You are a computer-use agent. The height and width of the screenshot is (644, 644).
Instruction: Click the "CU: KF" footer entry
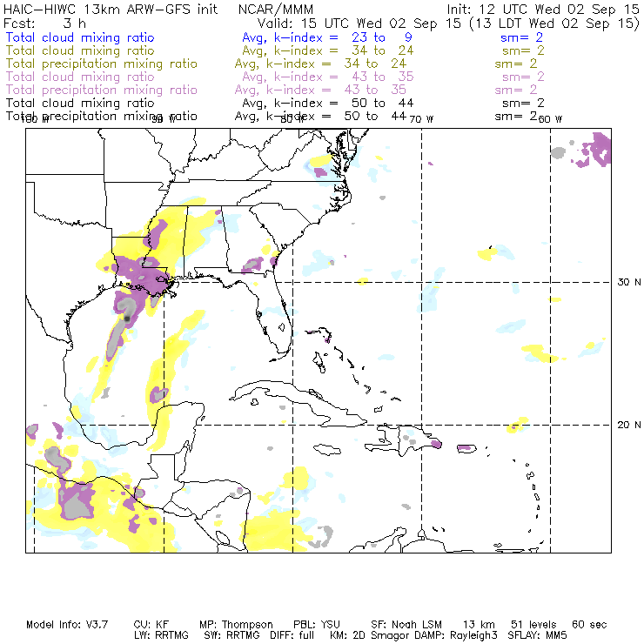(x=151, y=625)
